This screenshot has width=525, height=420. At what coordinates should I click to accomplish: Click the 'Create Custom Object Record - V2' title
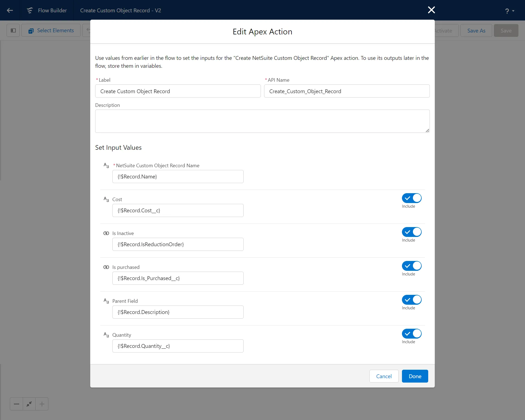pyautogui.click(x=121, y=10)
